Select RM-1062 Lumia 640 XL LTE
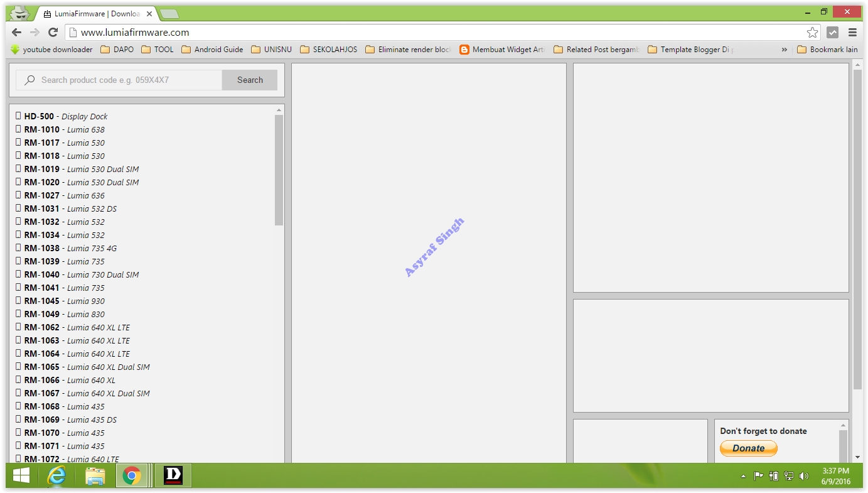The image size is (868, 493). [73, 327]
